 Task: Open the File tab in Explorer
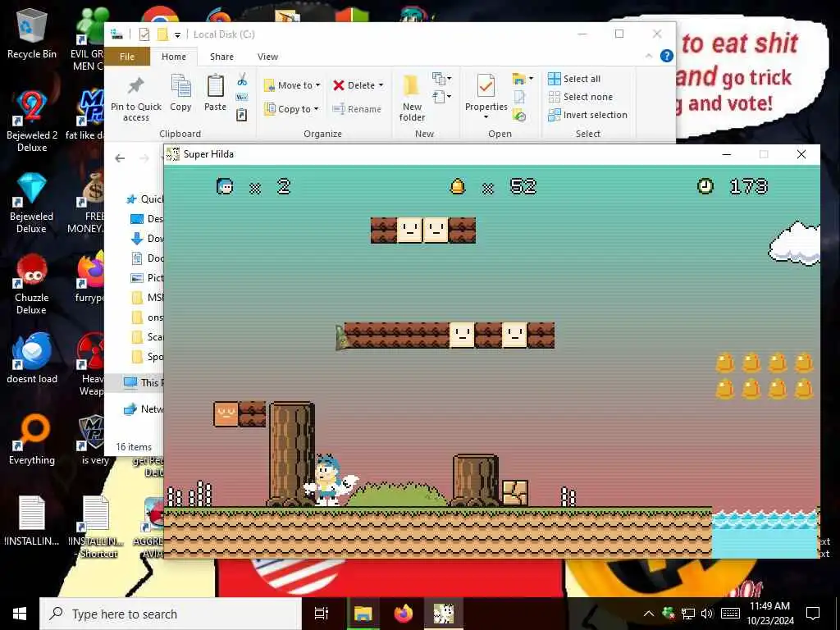tap(127, 57)
